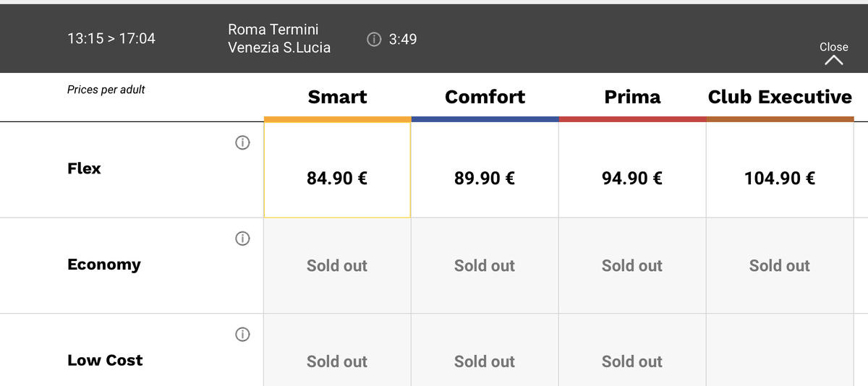Screen dimensions: 868x386
Task: Click the Club Executive column header
Action: tap(780, 97)
